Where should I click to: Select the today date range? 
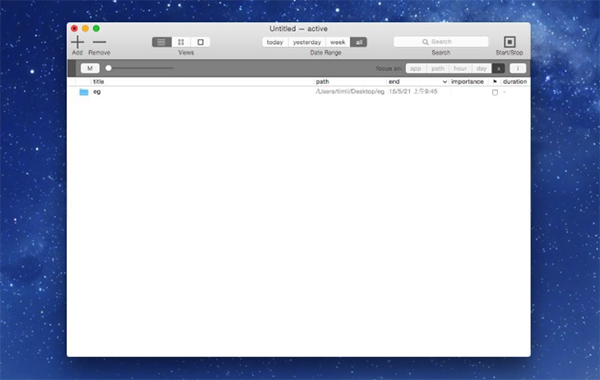pos(275,42)
